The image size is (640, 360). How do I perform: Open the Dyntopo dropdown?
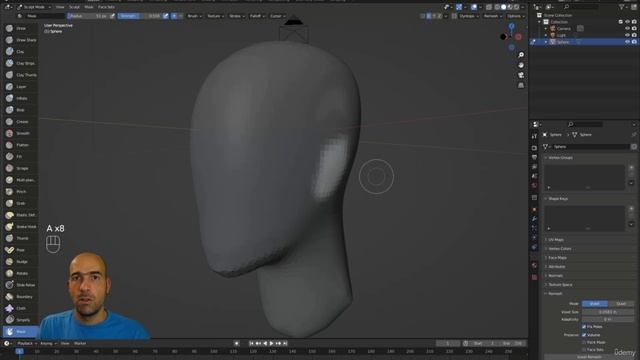469,16
